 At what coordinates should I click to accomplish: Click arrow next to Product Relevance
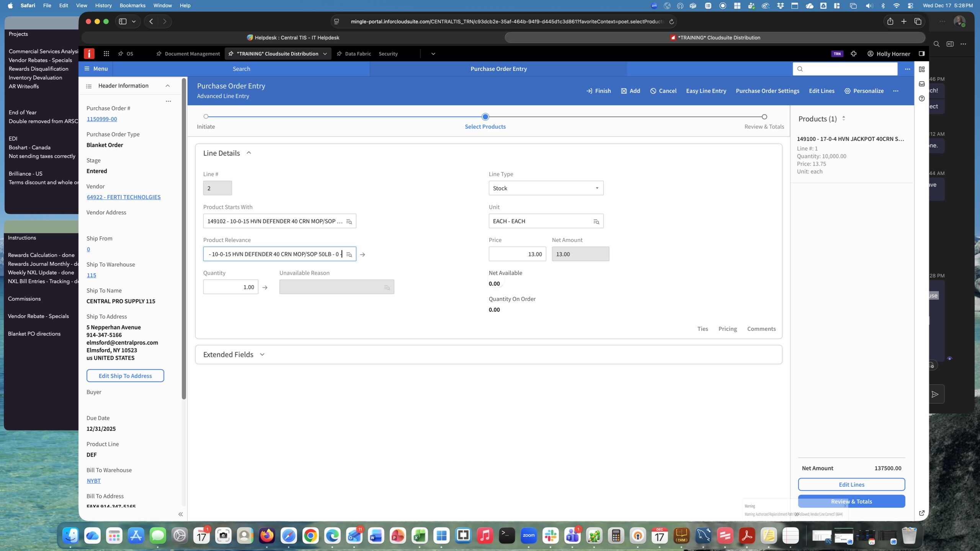pos(363,254)
